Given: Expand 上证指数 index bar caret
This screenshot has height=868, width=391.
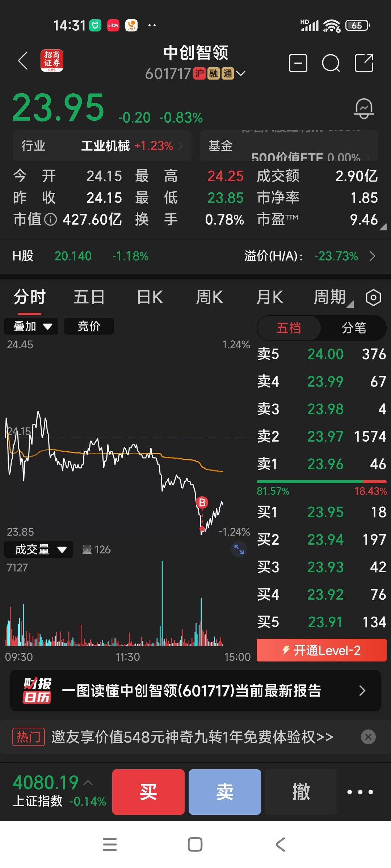Looking at the screenshot, I should click(x=88, y=783).
